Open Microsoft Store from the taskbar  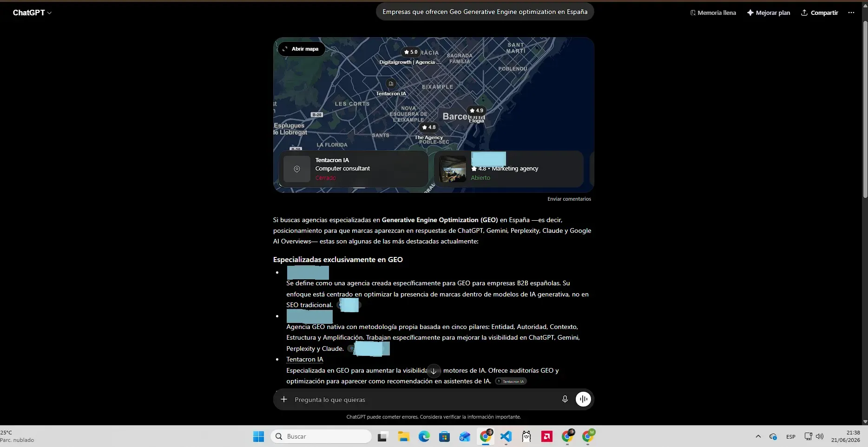tap(445, 436)
